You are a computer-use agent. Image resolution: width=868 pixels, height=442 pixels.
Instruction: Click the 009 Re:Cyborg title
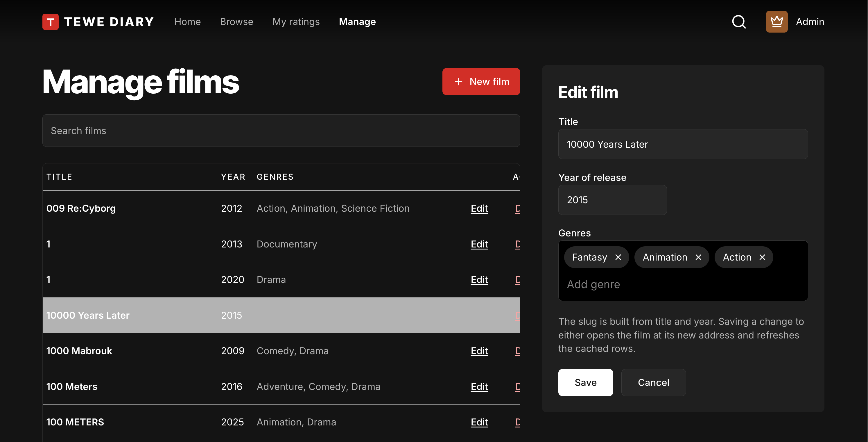[81, 208]
